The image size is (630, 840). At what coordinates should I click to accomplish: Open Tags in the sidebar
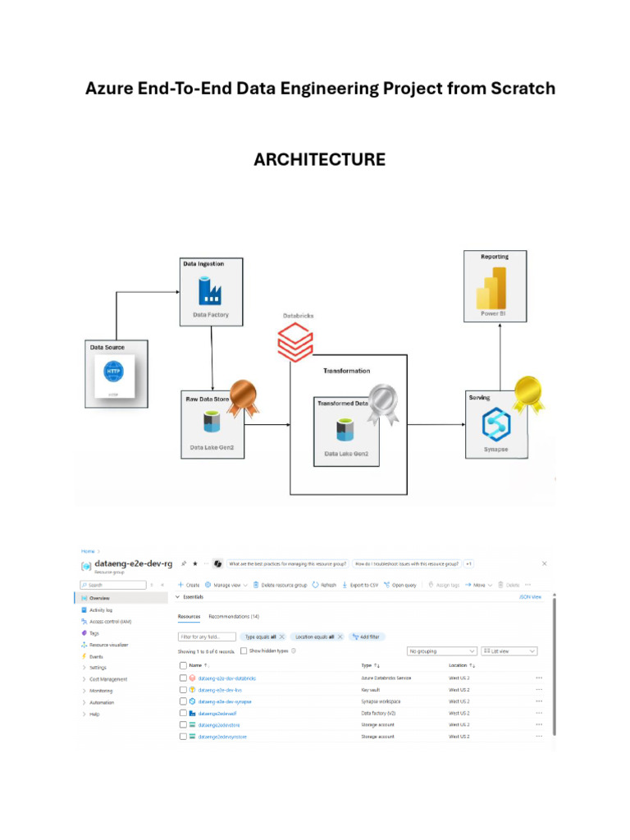tap(90, 633)
